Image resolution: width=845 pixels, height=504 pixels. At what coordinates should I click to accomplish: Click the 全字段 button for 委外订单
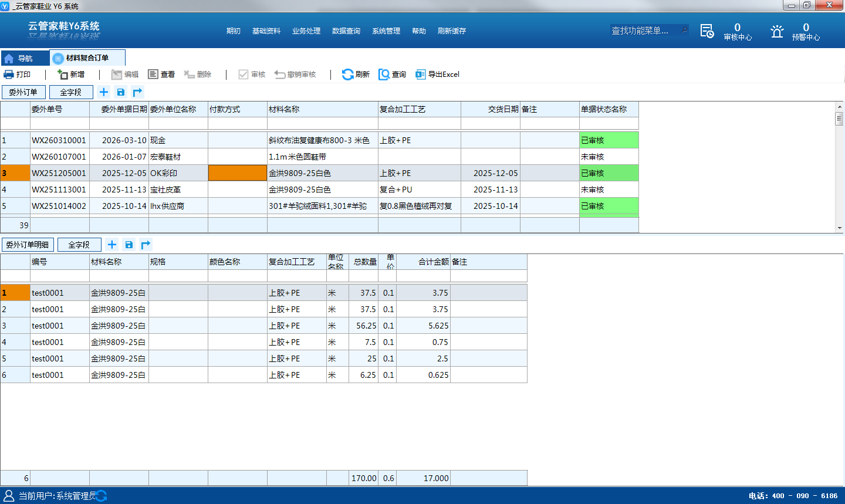(x=71, y=92)
